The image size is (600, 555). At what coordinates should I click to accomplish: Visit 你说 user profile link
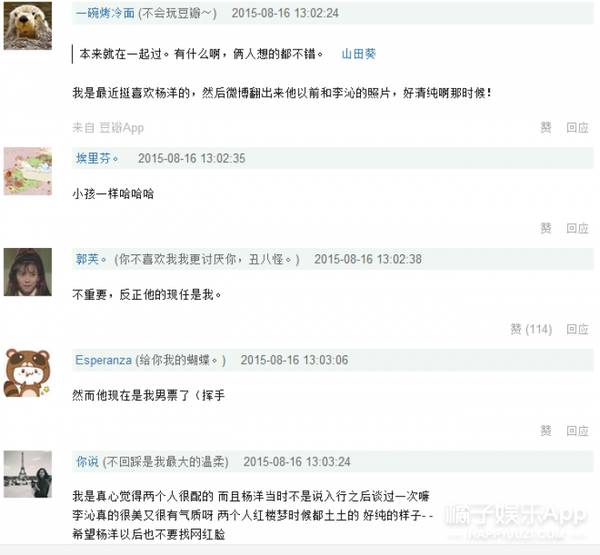tap(87, 462)
